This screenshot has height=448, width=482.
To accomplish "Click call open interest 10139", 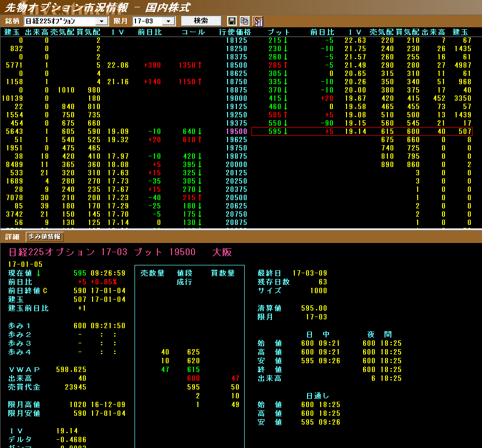I will [x=12, y=98].
